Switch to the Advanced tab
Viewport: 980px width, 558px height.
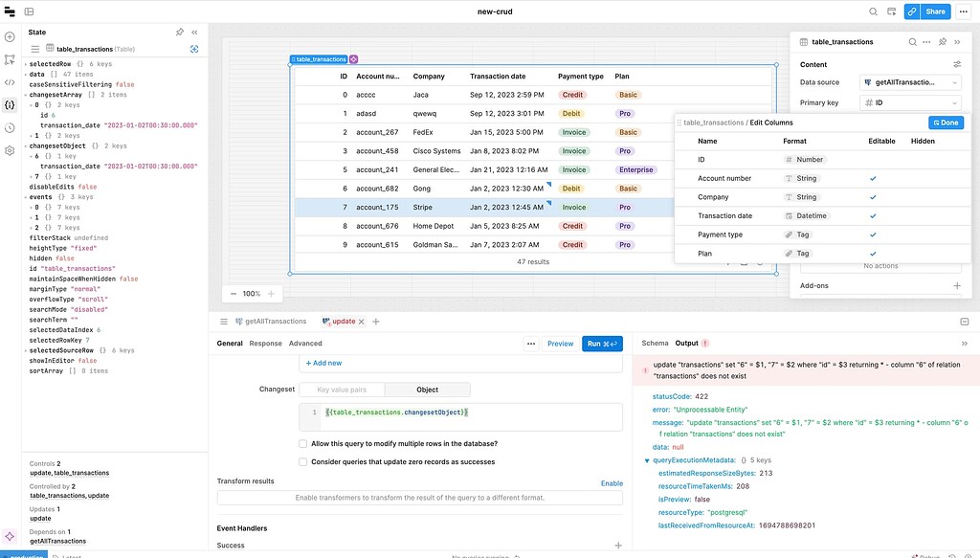tap(305, 343)
